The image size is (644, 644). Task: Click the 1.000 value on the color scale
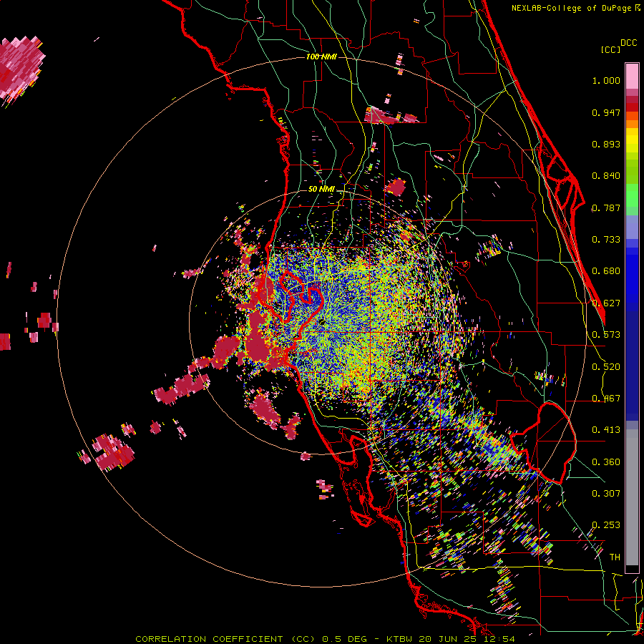click(x=606, y=80)
